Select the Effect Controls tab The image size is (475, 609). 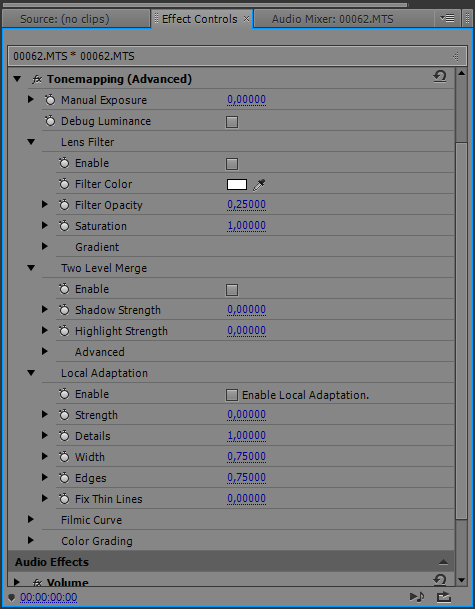click(200, 19)
